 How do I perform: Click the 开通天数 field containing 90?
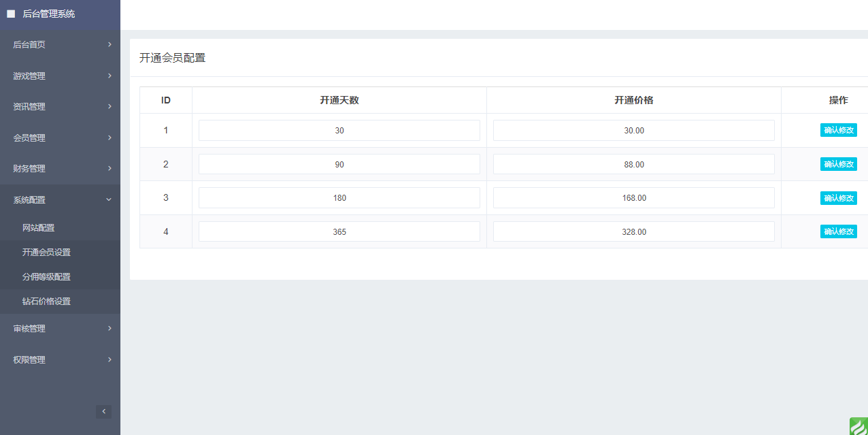[x=339, y=165]
